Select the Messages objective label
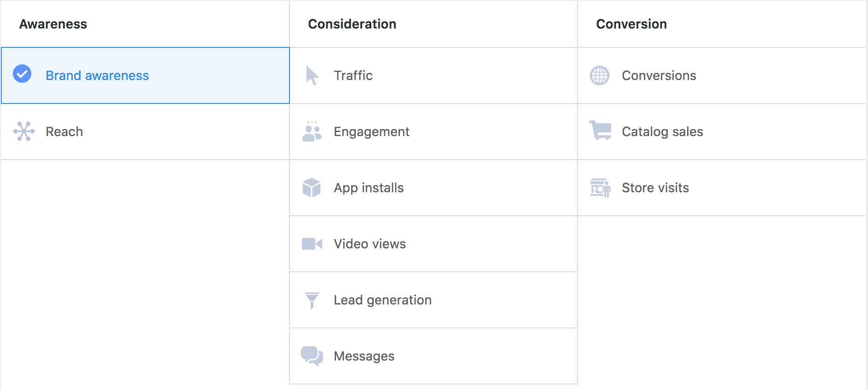 [364, 356]
